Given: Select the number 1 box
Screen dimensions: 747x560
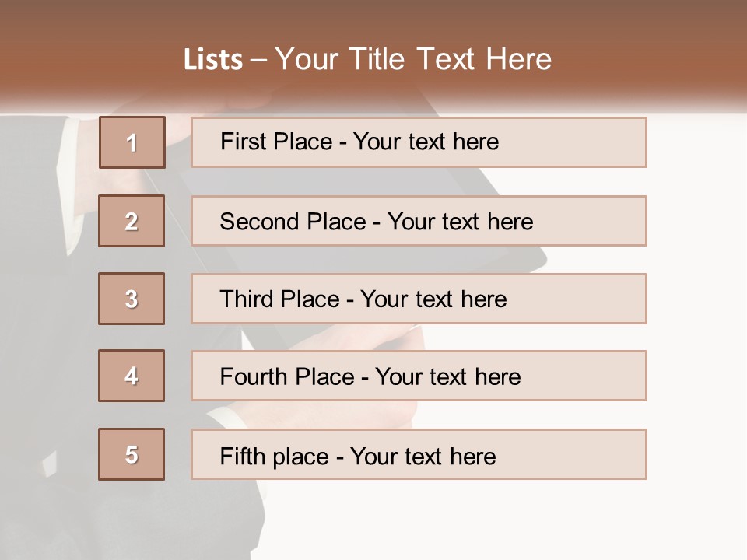Looking at the screenshot, I should pos(132,142).
